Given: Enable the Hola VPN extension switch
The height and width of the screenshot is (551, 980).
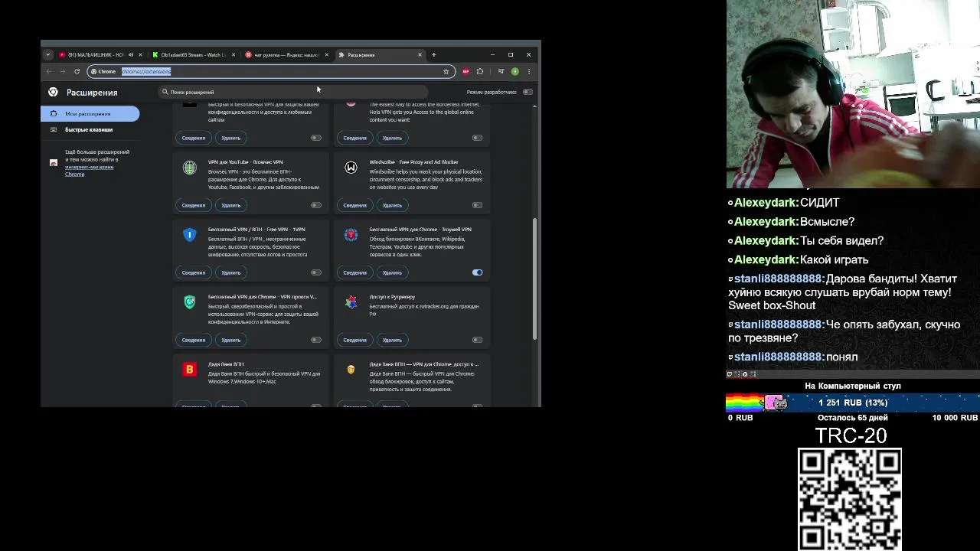Looking at the screenshot, I should [477, 138].
